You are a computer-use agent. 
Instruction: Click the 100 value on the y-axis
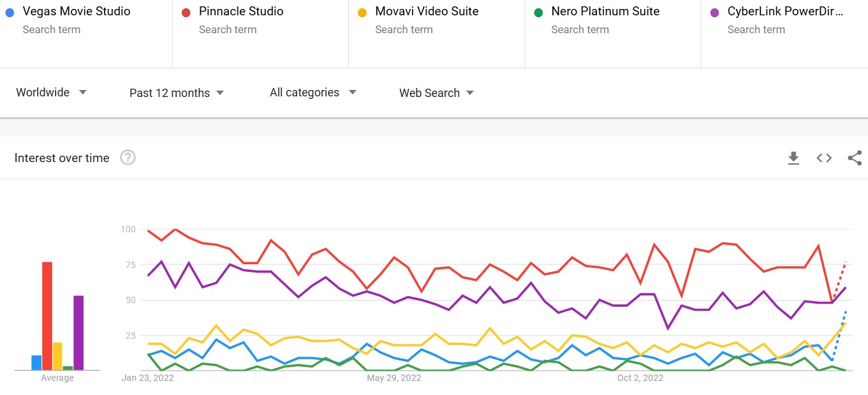(128, 229)
